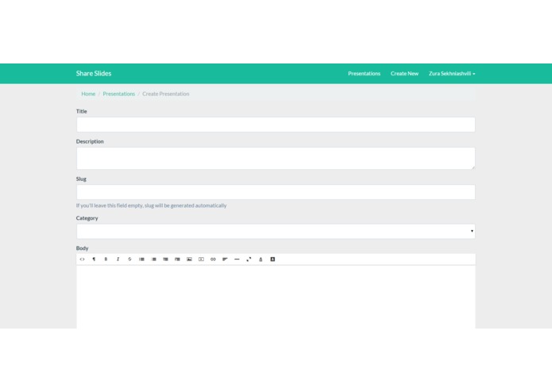Open the font color picker
Screen dimensions: 552x392
click(261, 259)
